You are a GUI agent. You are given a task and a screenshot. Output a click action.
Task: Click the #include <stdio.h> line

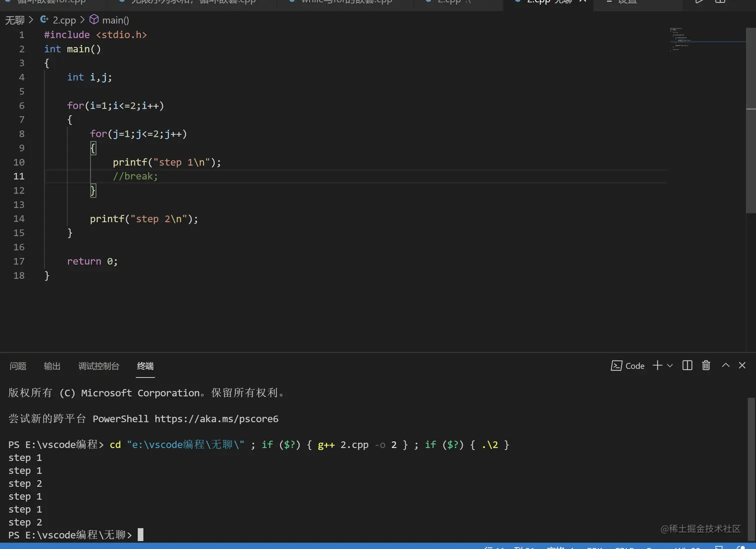(x=95, y=35)
